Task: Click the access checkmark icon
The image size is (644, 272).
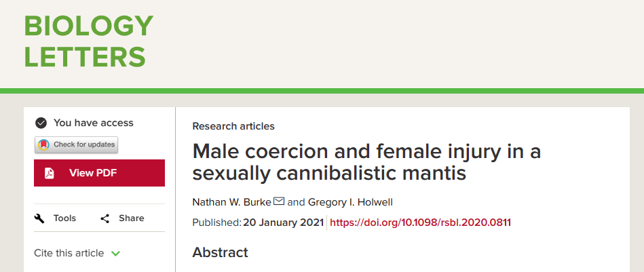Action: pyautogui.click(x=41, y=123)
